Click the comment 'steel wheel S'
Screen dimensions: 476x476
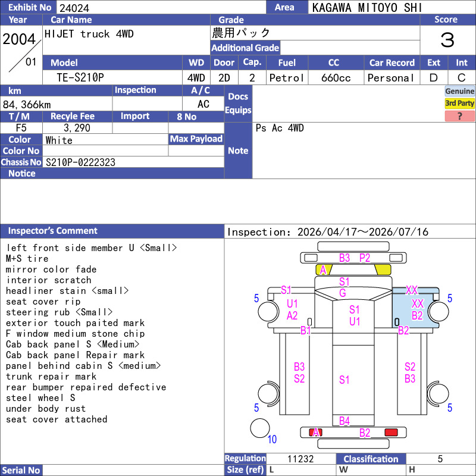40,397
